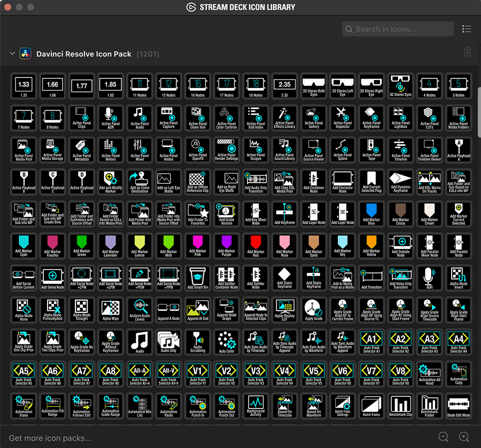Select the Active Panel OpenFX icon
The image size is (481, 448).
[198, 150]
